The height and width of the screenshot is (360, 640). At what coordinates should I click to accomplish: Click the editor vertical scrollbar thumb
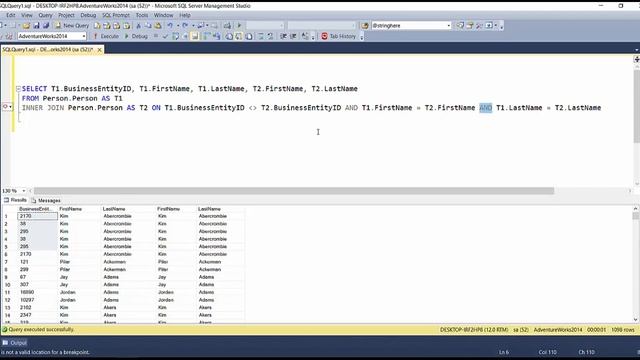(x=636, y=106)
